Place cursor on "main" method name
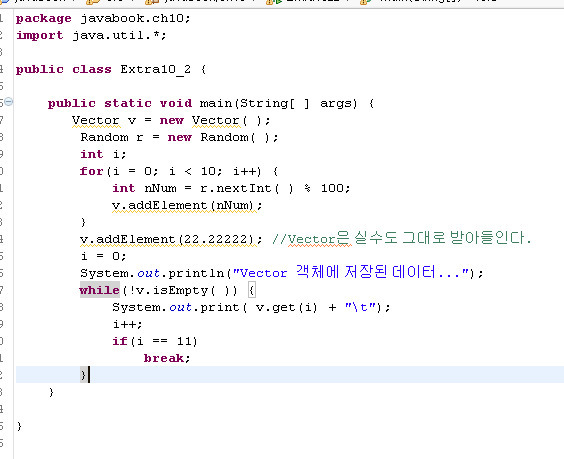Image resolution: width=564 pixels, height=459 pixels. click(x=216, y=103)
